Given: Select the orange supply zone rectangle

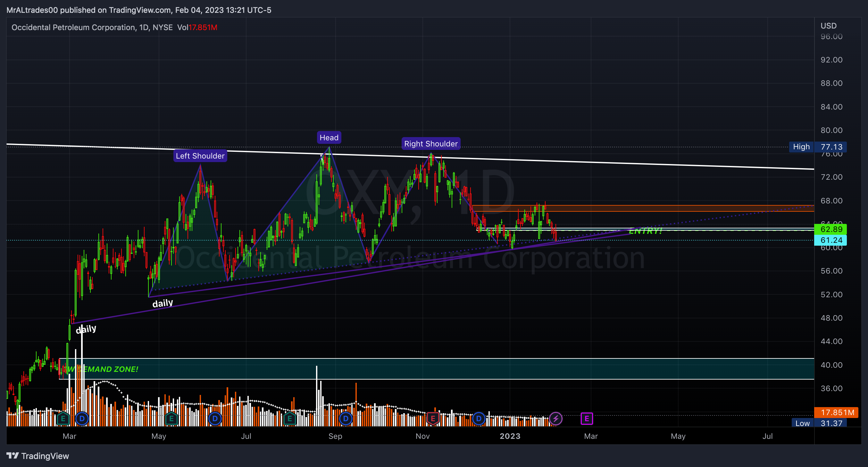Looking at the screenshot, I should (x=643, y=209).
